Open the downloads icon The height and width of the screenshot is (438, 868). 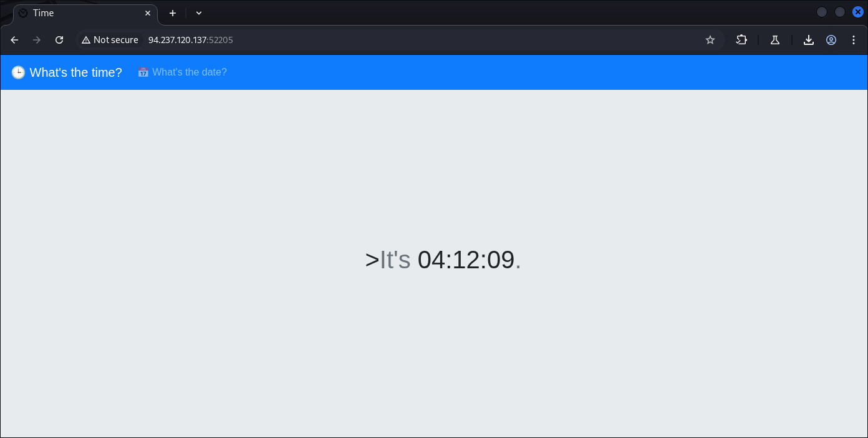pyautogui.click(x=809, y=40)
